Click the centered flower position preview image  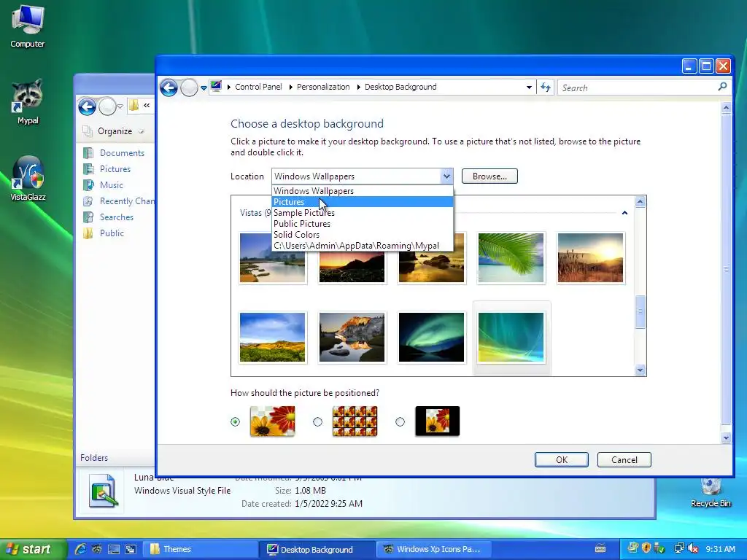[438, 421]
